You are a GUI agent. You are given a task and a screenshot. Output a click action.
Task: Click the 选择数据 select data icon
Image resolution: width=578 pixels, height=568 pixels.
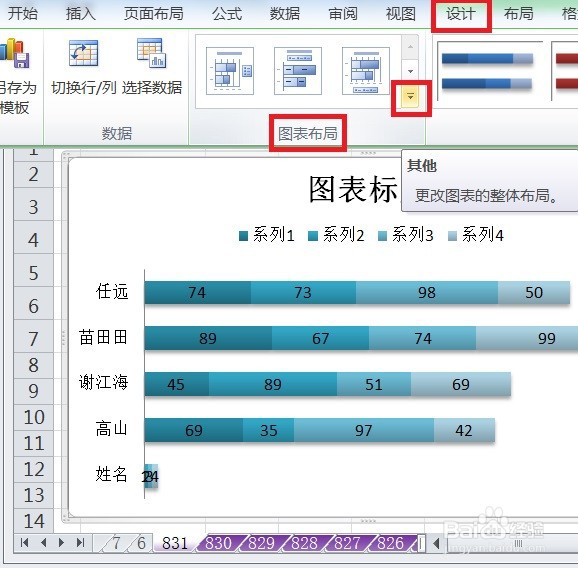pyautogui.click(x=152, y=53)
